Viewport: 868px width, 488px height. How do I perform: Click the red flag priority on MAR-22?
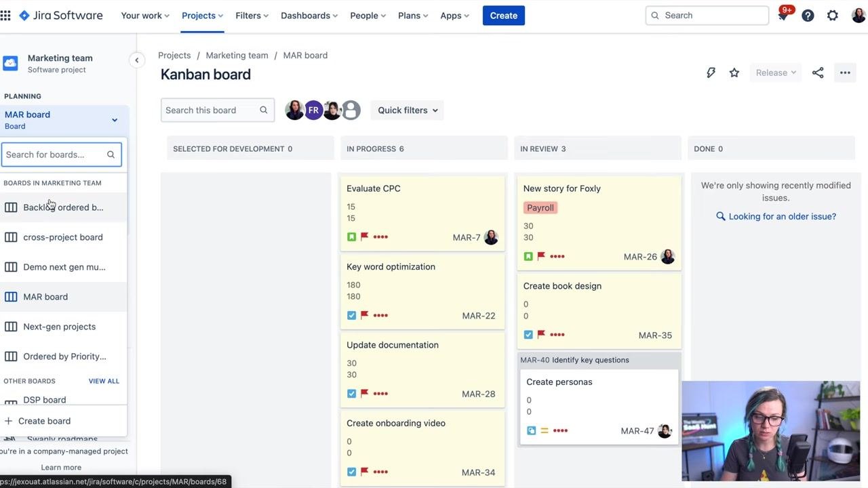click(365, 315)
